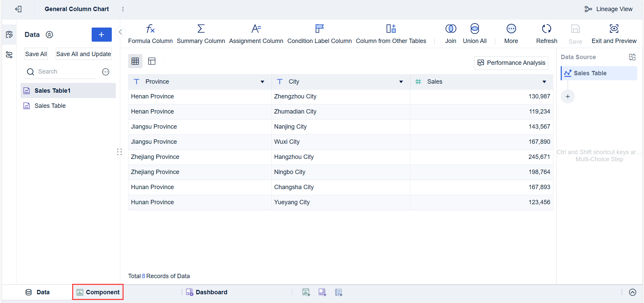Insert a Summary Column
The width and height of the screenshot is (644, 303).
[201, 33]
